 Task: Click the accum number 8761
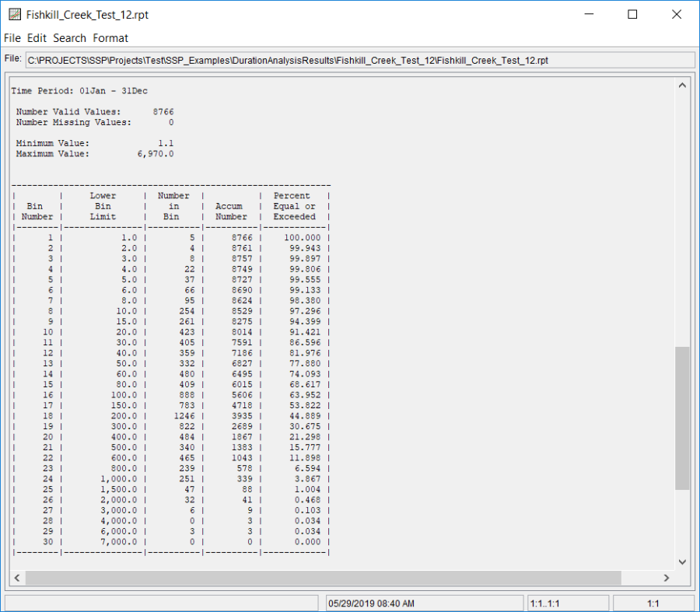coord(242,248)
